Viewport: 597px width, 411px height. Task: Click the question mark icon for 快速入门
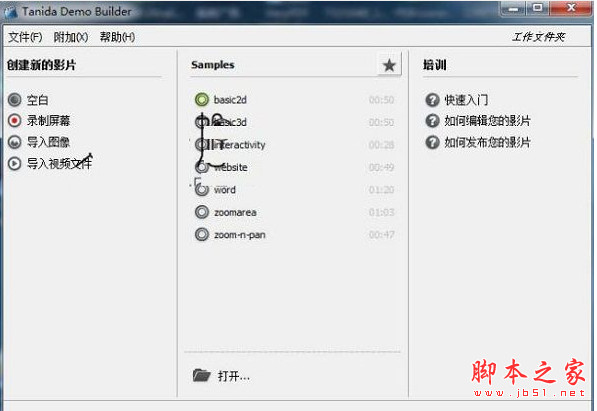[x=432, y=100]
